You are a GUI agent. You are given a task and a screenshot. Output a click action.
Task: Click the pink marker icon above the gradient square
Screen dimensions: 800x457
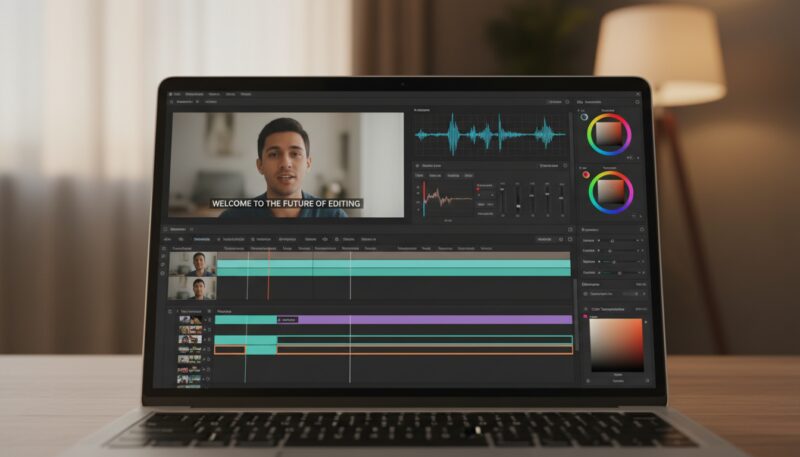(x=585, y=317)
